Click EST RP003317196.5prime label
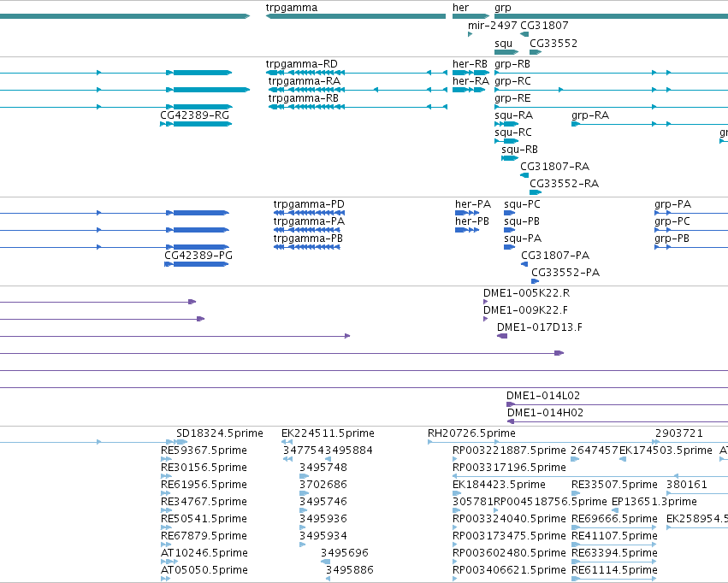The image size is (728, 583). pyautogui.click(x=509, y=468)
